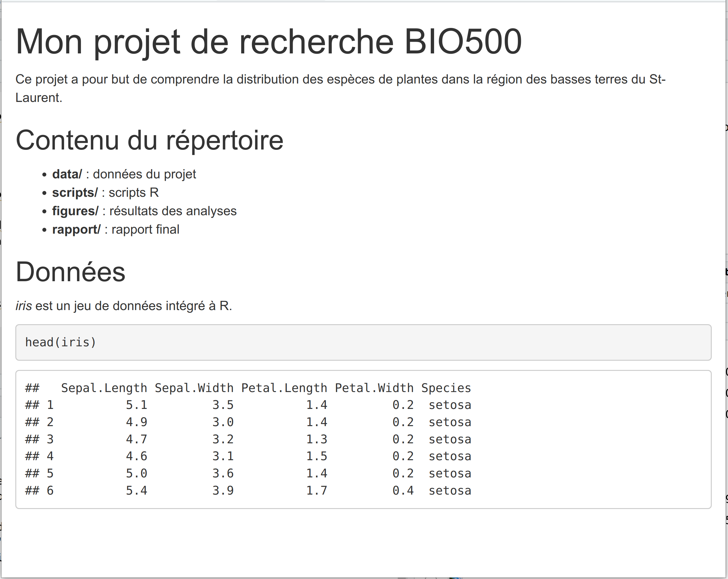Click the bold 'rapport/' list entry
The image size is (728, 579).
(76, 229)
